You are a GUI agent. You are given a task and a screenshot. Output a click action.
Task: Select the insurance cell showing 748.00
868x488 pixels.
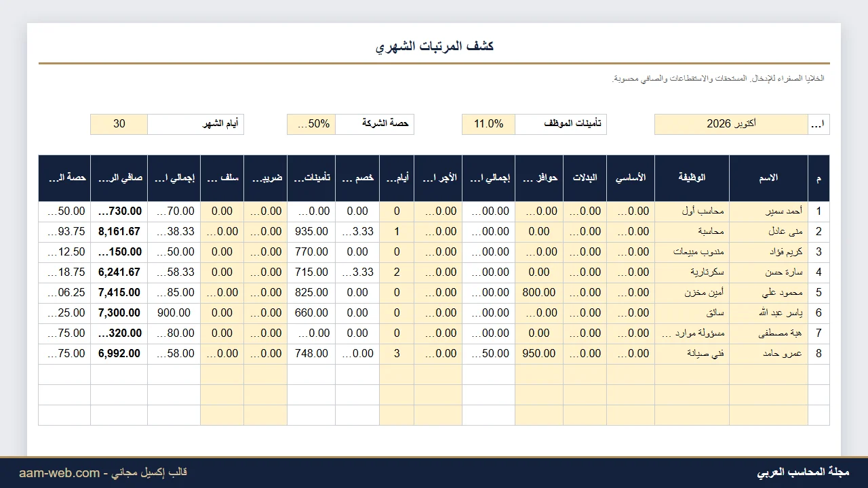(x=311, y=354)
